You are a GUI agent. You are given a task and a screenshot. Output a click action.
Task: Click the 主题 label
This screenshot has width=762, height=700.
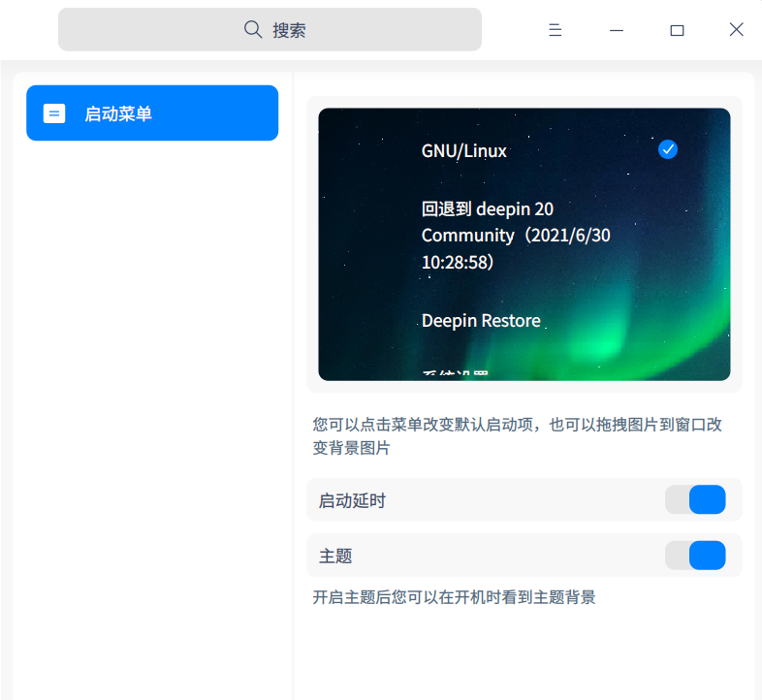point(335,556)
